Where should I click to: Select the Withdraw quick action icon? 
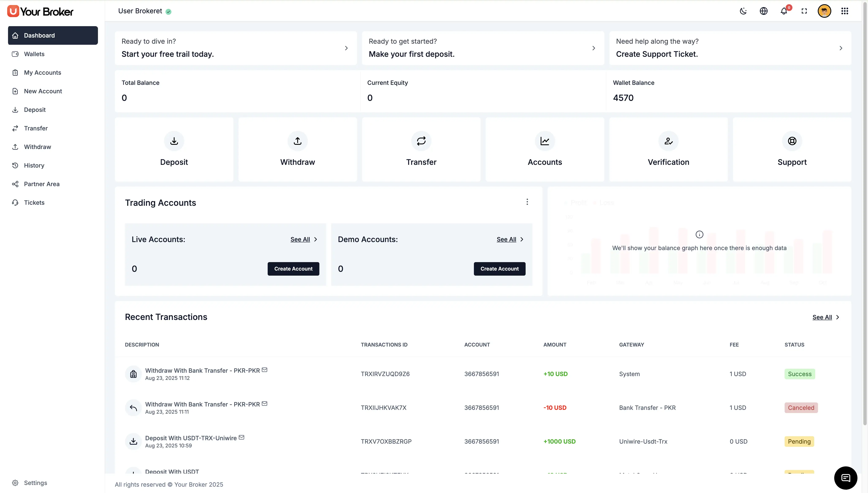[x=297, y=141]
